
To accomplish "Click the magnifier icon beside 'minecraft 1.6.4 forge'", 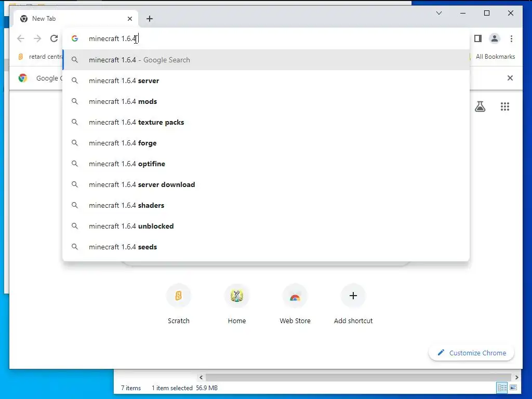I will click(x=75, y=143).
